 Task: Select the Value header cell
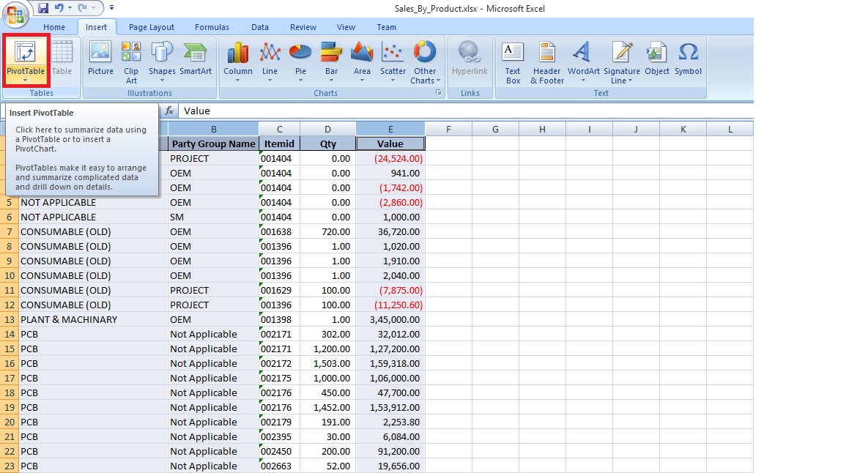click(390, 144)
